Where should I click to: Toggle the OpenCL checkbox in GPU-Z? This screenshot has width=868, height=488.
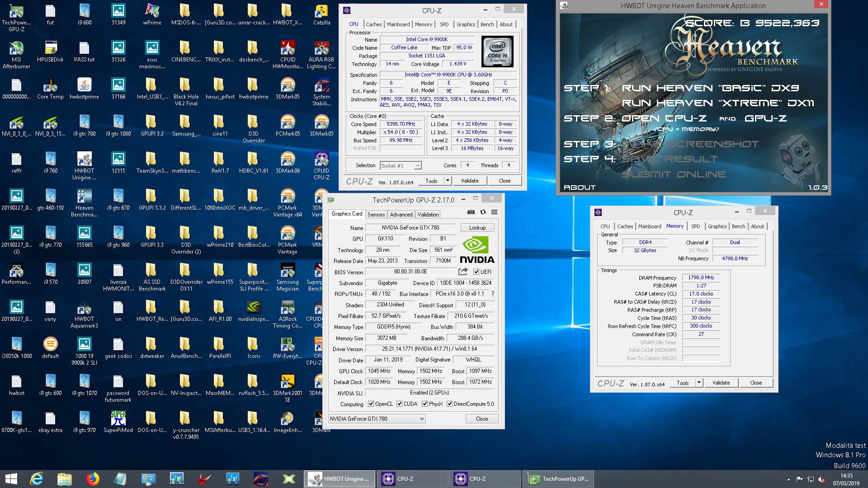pyautogui.click(x=371, y=404)
